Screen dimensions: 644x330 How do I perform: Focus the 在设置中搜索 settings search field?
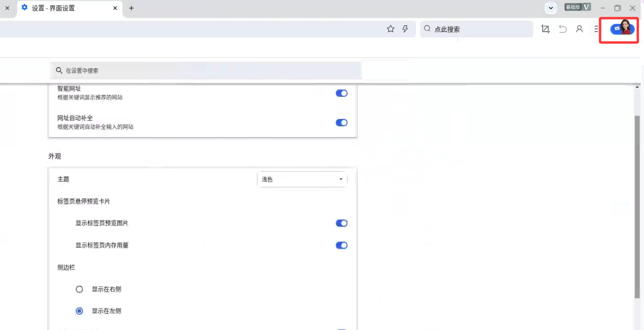(x=206, y=70)
